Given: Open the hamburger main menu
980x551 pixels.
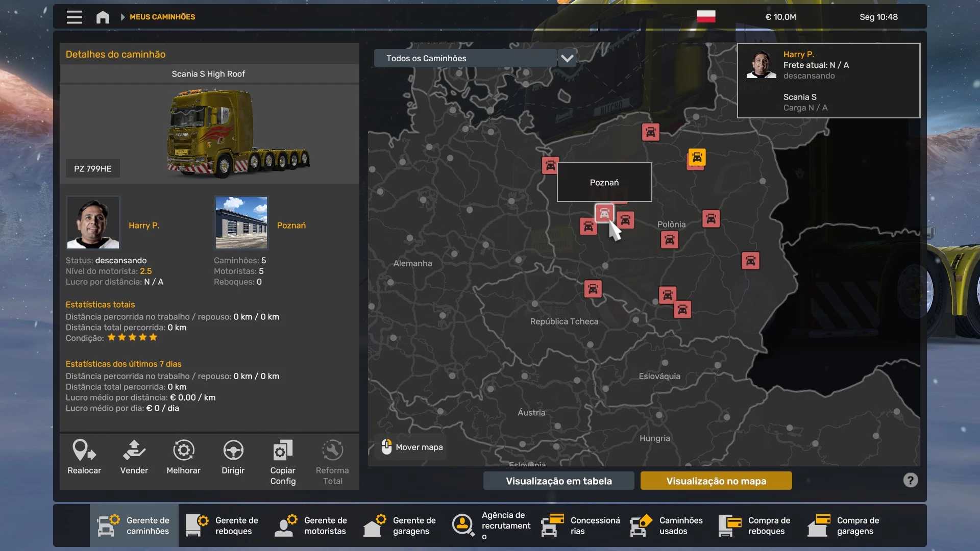Looking at the screenshot, I should pyautogui.click(x=74, y=17).
